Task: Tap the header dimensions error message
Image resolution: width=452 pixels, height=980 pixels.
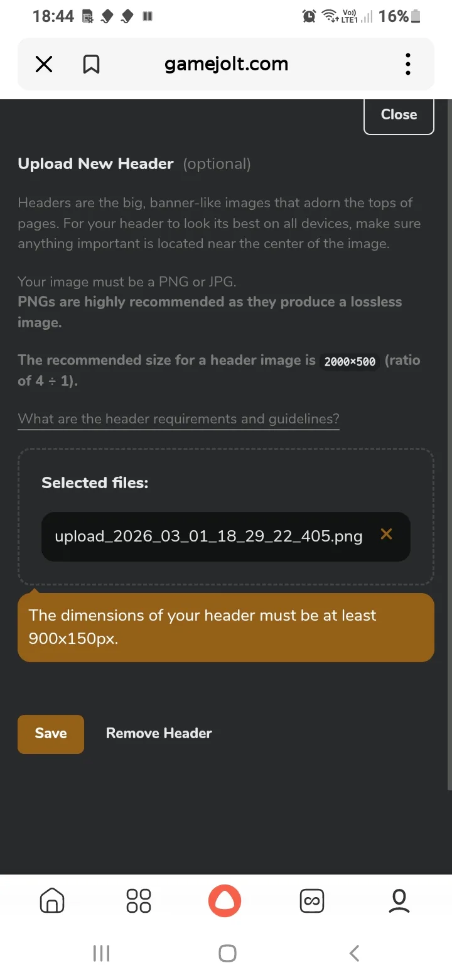Action: [x=226, y=628]
